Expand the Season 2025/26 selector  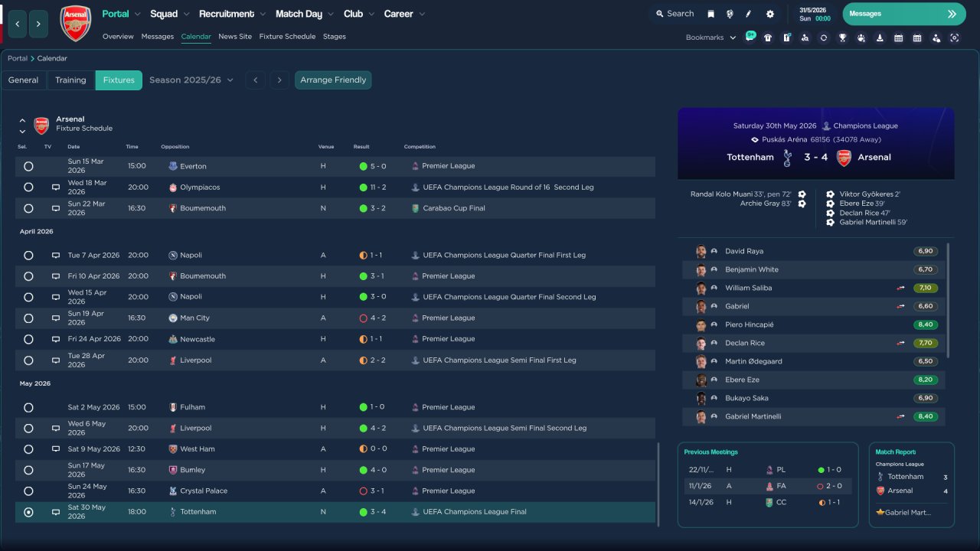click(x=191, y=80)
